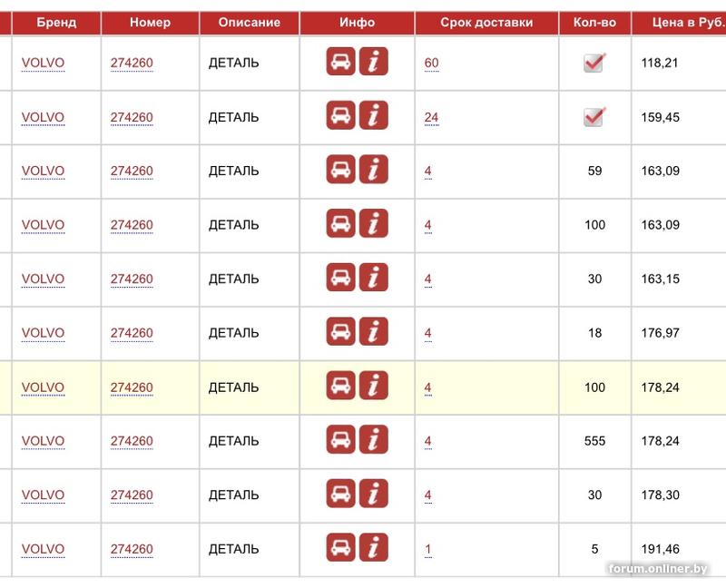Viewport: 726px width, 588px height.
Task: Open part number 274260 in the 191,46 row
Action: point(132,549)
